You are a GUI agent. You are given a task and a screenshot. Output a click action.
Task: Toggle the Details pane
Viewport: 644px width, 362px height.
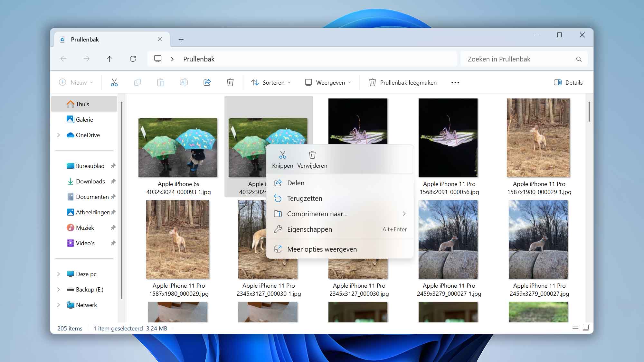coord(568,83)
